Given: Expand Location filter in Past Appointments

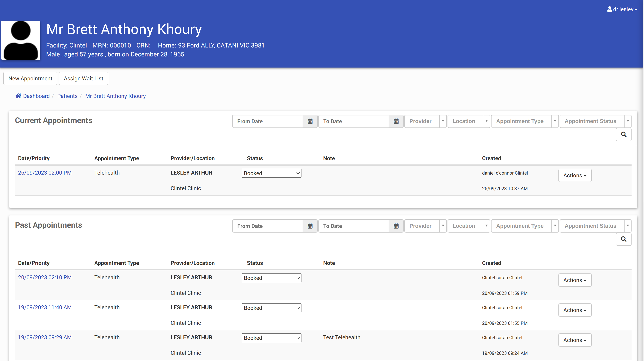Looking at the screenshot, I should coord(468,226).
